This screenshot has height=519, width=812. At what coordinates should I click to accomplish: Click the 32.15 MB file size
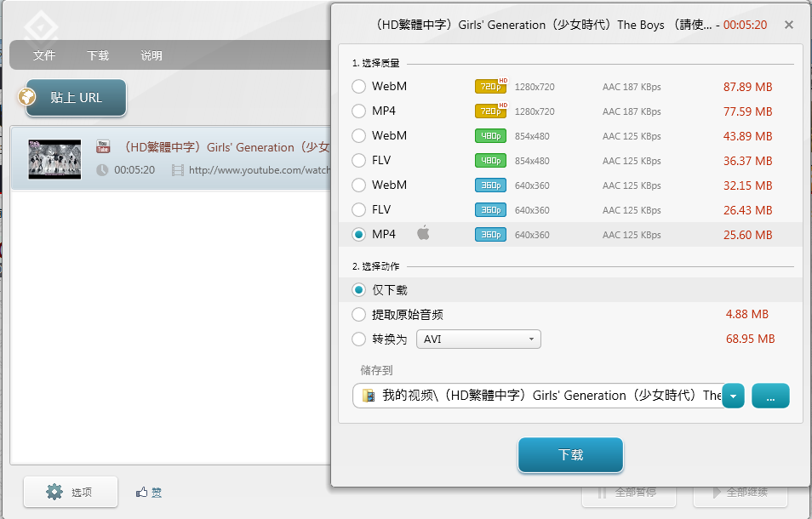tap(748, 185)
